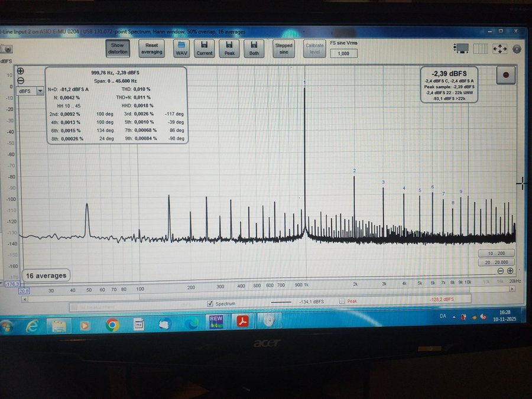Image resolution: width=532 pixels, height=399 pixels.
Task: Enable the Peak trace checkbox
Action: (342, 301)
